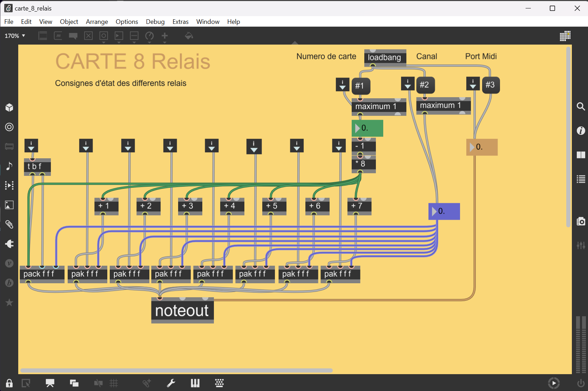Open the search magnifier in right sidebar
588x391 pixels.
tap(581, 106)
